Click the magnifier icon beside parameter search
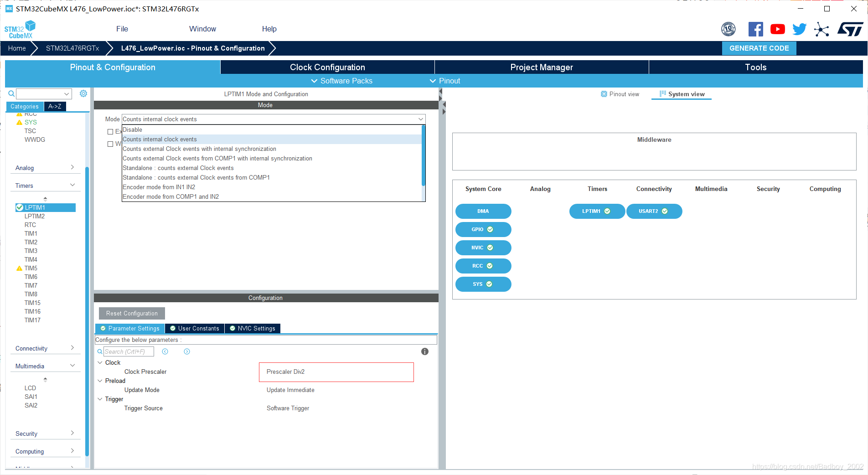The width and height of the screenshot is (868, 475). (x=100, y=351)
